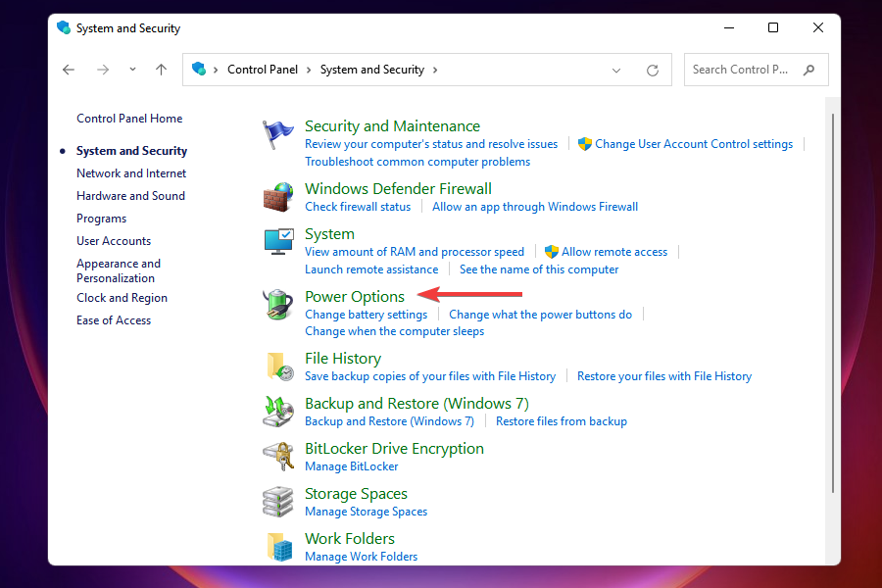Click the File History folder icon

280,367
